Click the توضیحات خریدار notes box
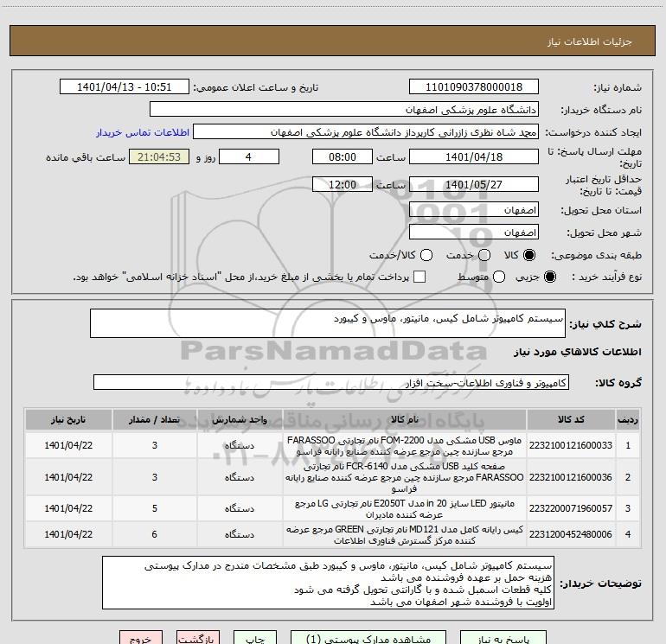 tap(329, 583)
